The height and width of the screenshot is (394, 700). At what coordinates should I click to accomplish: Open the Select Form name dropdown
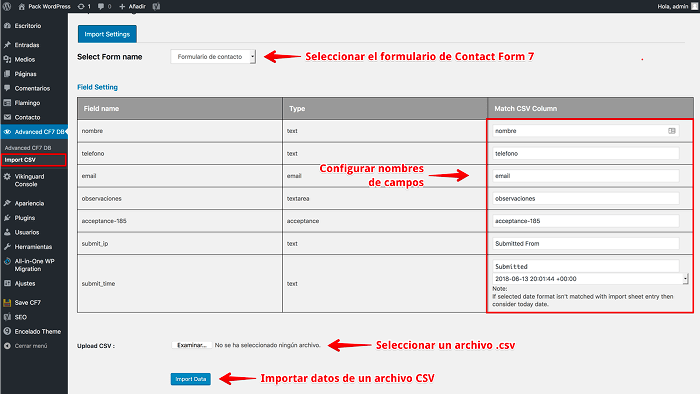pos(213,57)
